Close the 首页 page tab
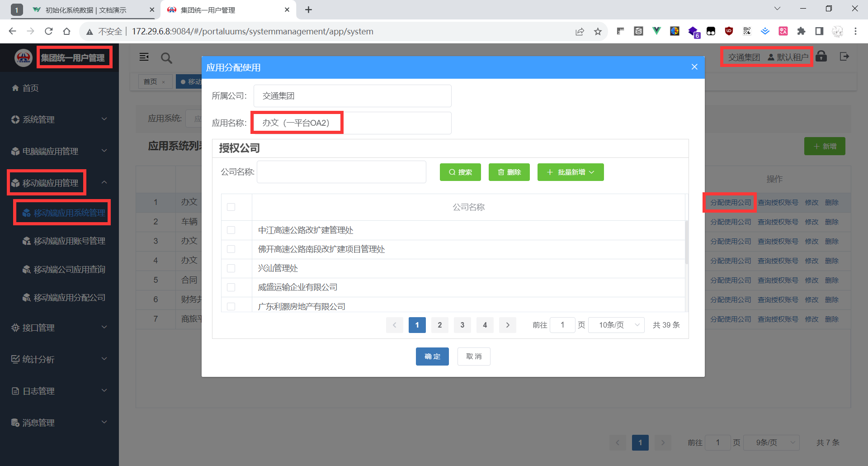The image size is (868, 466). coord(164,82)
